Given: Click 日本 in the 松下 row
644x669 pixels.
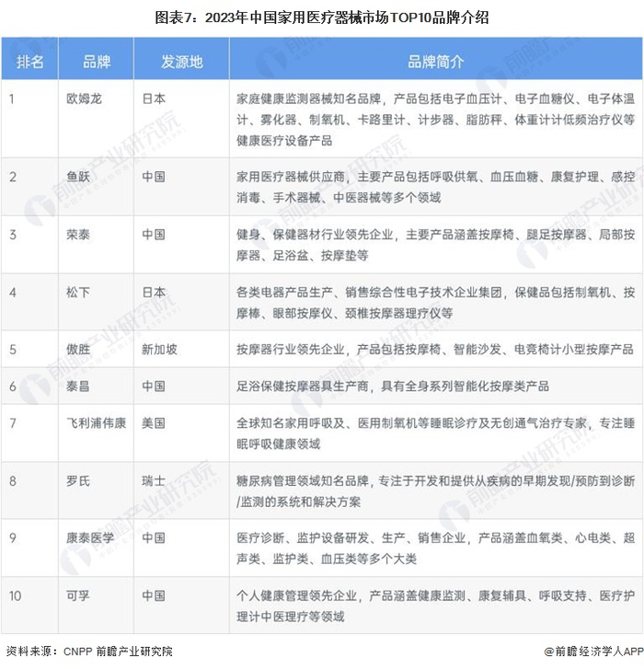Looking at the screenshot, I should [x=154, y=293].
